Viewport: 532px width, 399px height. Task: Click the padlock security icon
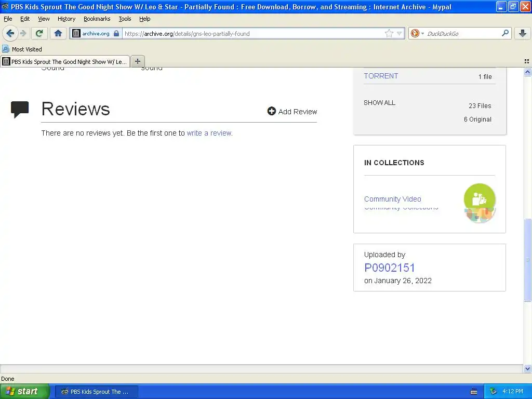point(116,33)
